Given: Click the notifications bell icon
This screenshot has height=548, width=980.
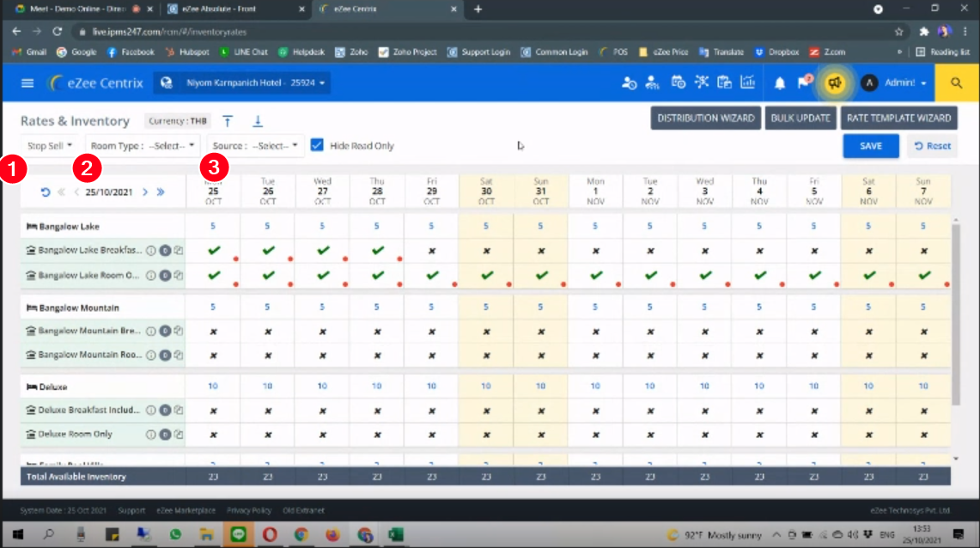Looking at the screenshot, I should tap(780, 83).
